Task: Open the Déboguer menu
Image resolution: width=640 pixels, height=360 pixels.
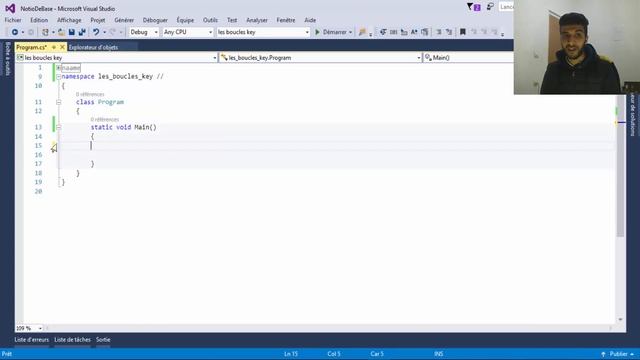Action: [x=155, y=20]
